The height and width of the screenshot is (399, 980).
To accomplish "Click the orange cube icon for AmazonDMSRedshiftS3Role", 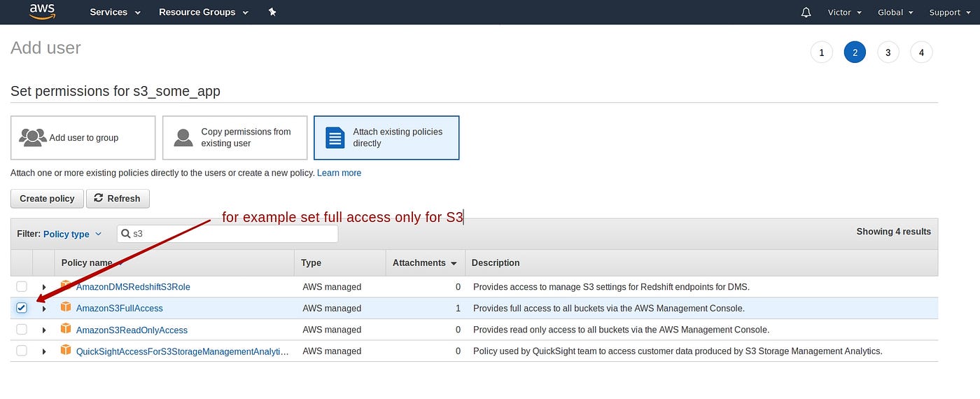I will click(x=66, y=286).
